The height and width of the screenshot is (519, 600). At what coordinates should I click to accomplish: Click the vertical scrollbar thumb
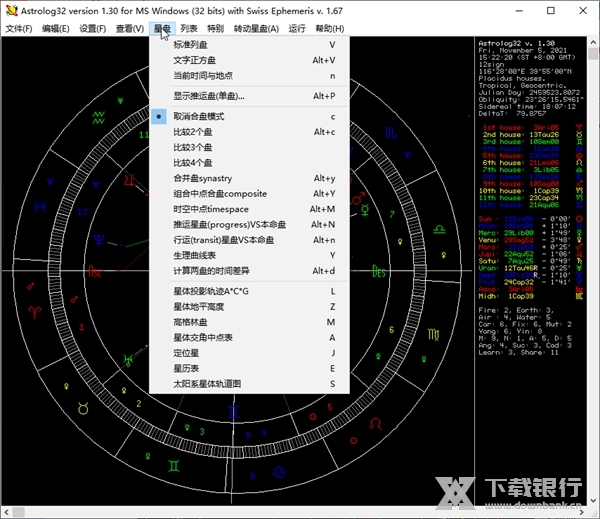tap(593, 53)
